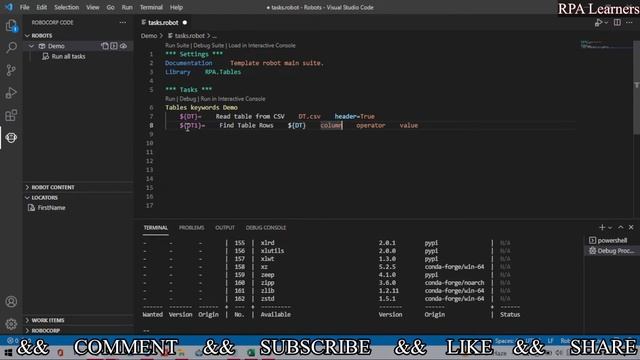Viewport: 640px width, 360px height.
Task: Switch to the OUTPUT panel tab
Action: (x=225, y=227)
